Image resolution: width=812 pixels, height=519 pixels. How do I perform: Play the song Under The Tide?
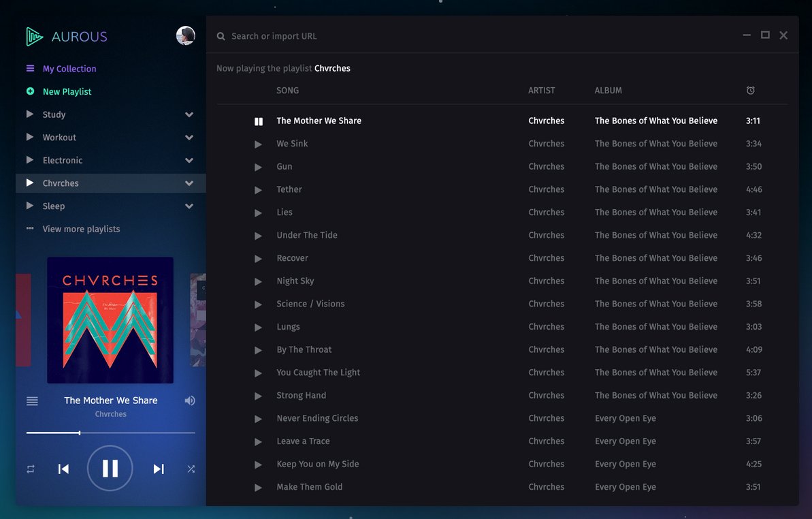click(x=258, y=236)
